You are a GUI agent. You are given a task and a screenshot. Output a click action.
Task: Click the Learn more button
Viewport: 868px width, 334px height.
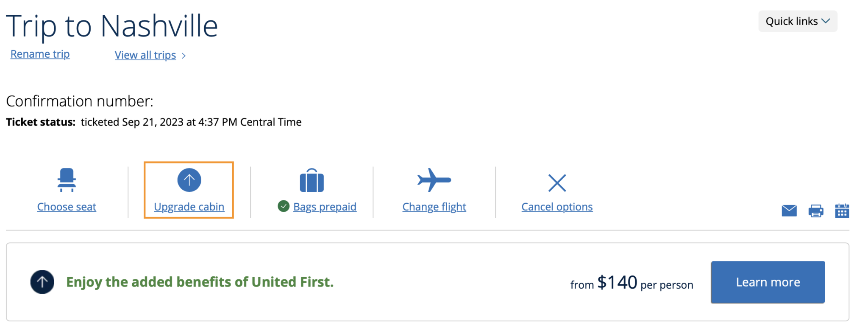pyautogui.click(x=768, y=282)
